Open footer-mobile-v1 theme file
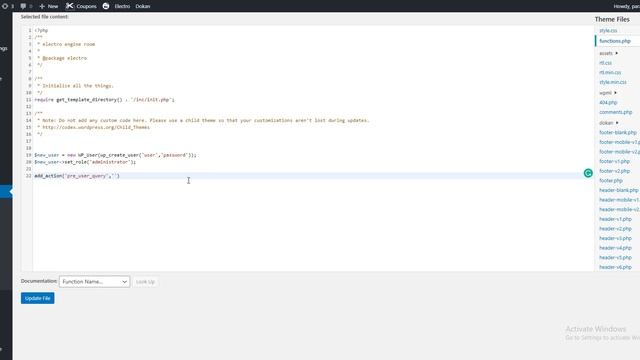 (620, 142)
